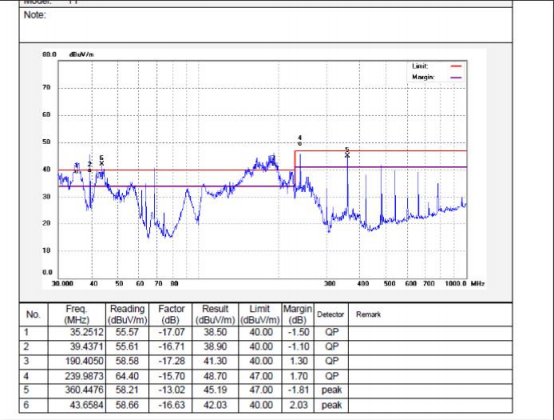Click the purple Margin legend swatch

click(x=456, y=77)
